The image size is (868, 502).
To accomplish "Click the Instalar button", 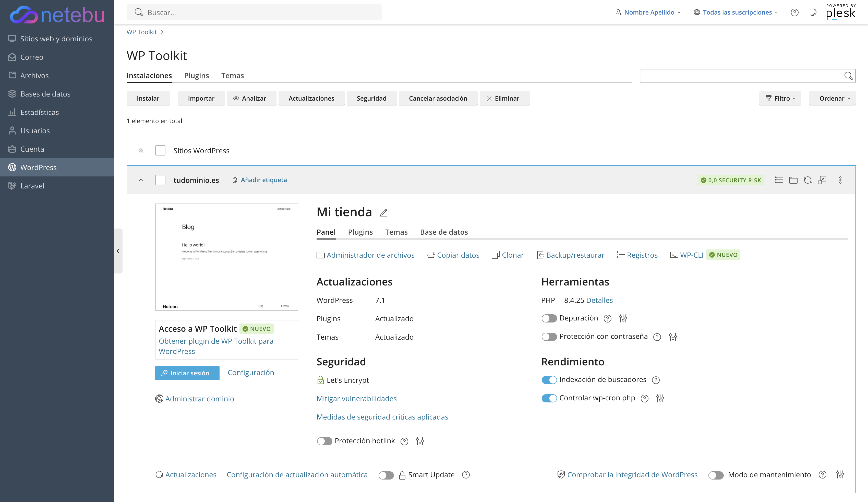I will click(148, 98).
